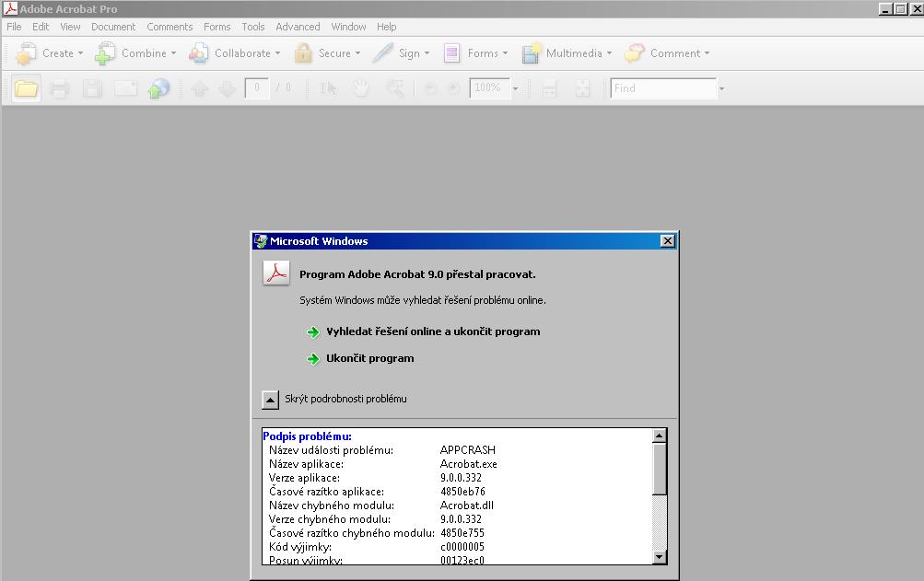Image resolution: width=924 pixels, height=581 pixels.
Task: Click the zoom out minus button
Action: 430,88
